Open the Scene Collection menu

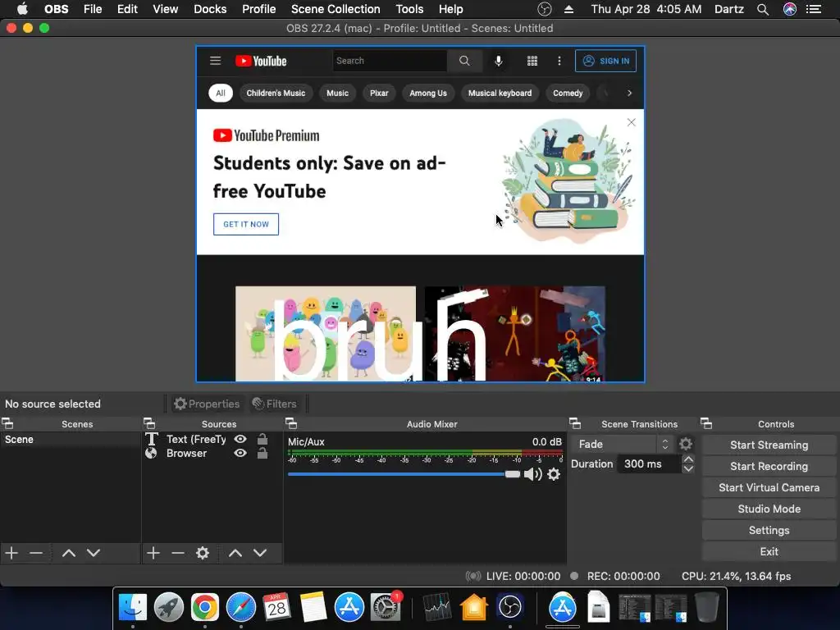click(x=336, y=9)
